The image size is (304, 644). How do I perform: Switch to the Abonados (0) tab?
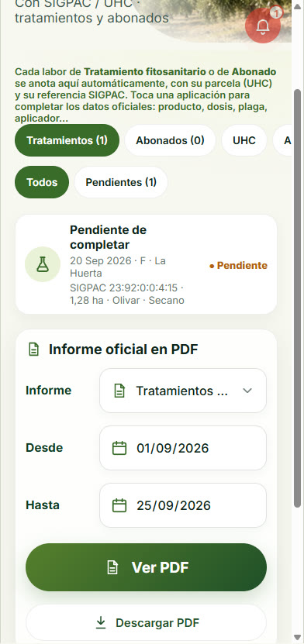click(x=170, y=140)
